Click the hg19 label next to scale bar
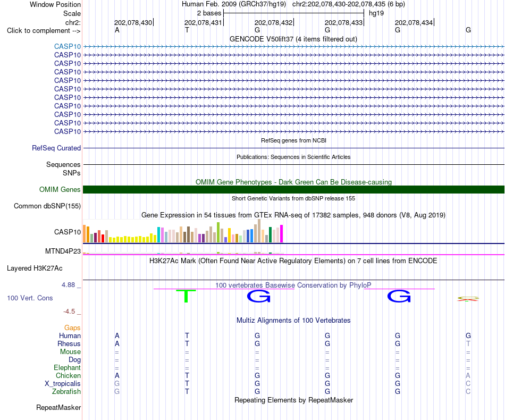 click(x=376, y=13)
